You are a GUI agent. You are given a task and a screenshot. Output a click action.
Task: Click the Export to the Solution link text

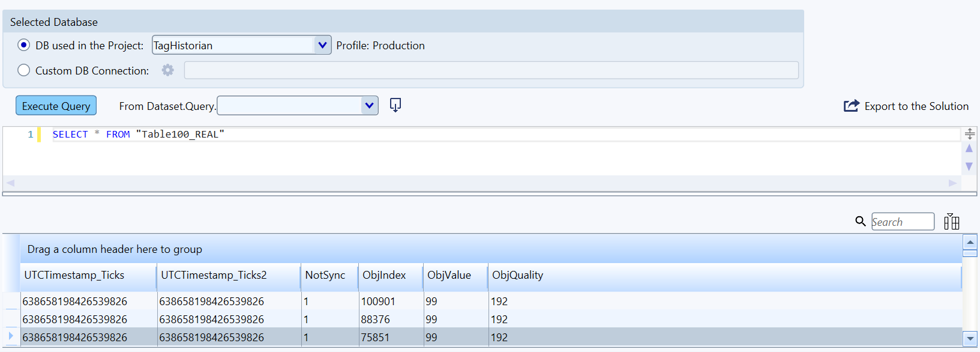(x=916, y=106)
